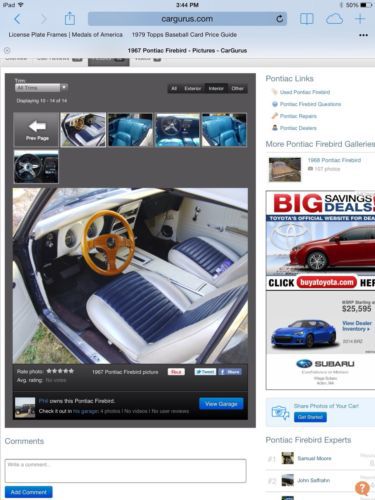Add a new tab with plus icon
This screenshot has height=500, width=375.
tap(360, 19)
